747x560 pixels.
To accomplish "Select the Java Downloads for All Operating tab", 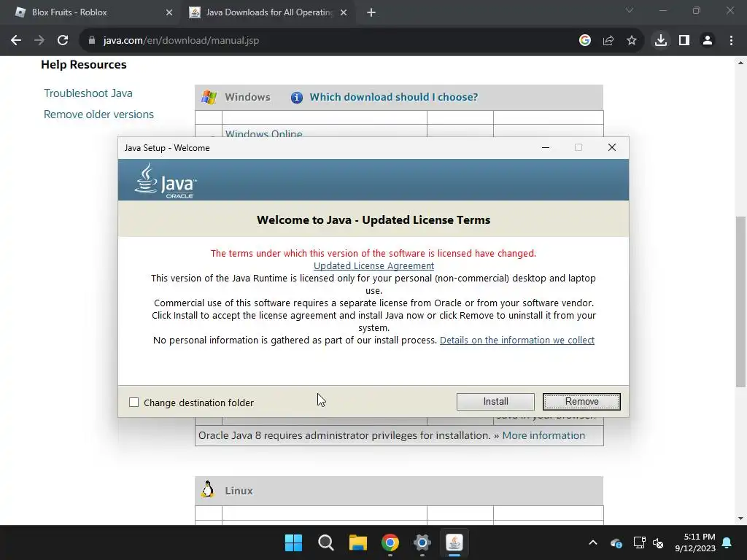I will (x=269, y=12).
